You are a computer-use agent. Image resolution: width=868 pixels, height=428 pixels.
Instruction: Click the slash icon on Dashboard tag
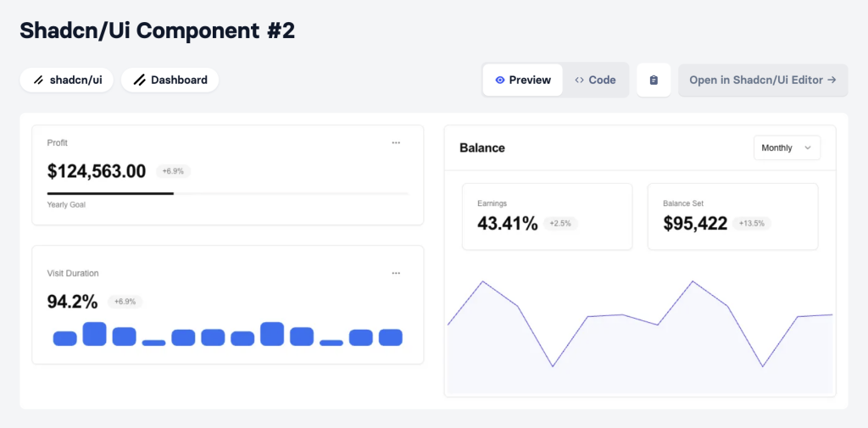click(x=139, y=81)
